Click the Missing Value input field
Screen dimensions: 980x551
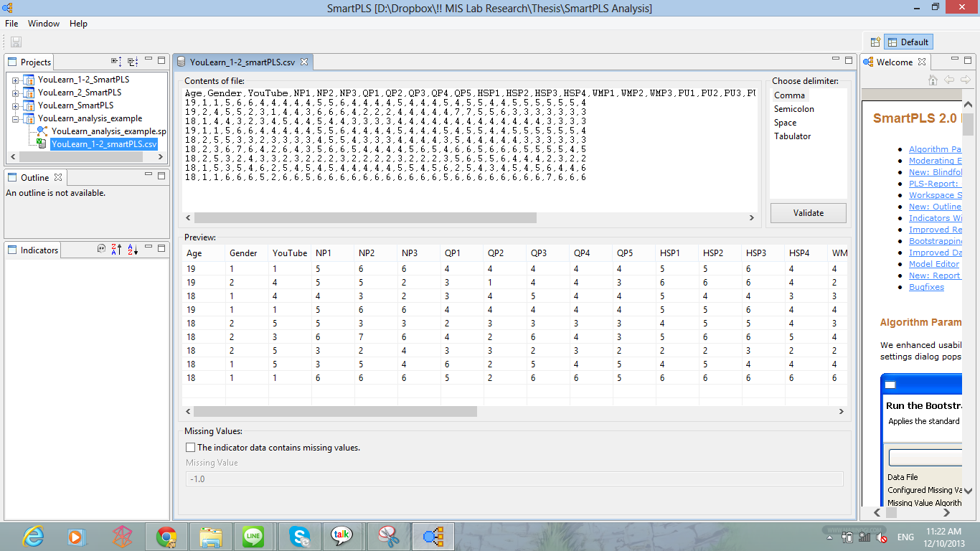(x=514, y=479)
